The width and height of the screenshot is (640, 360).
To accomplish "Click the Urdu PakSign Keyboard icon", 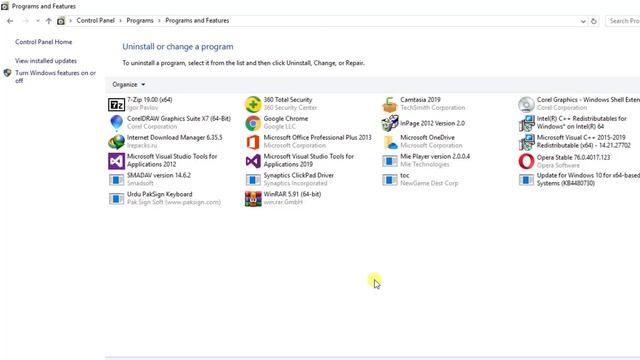I will point(116,199).
